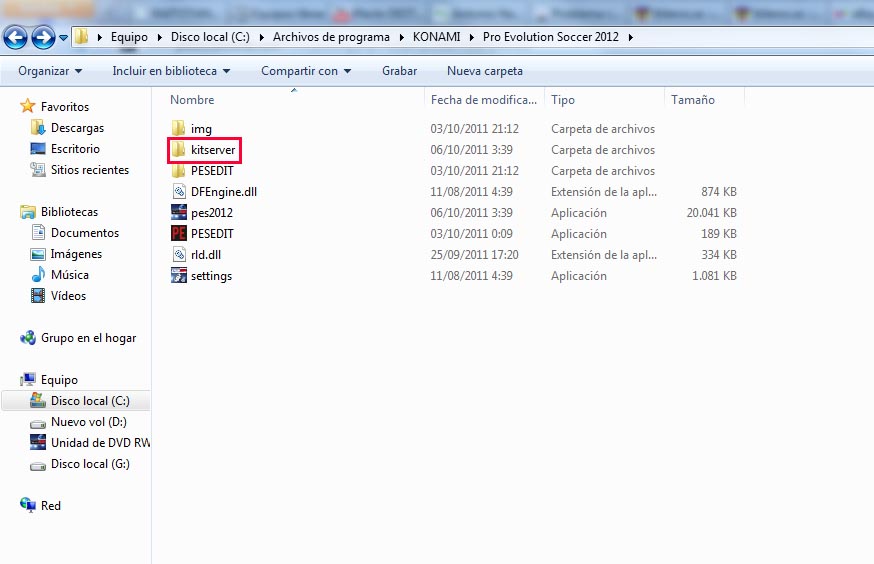Image resolution: width=874 pixels, height=564 pixels.
Task: Click Grabar in the toolbar
Action: click(x=400, y=71)
